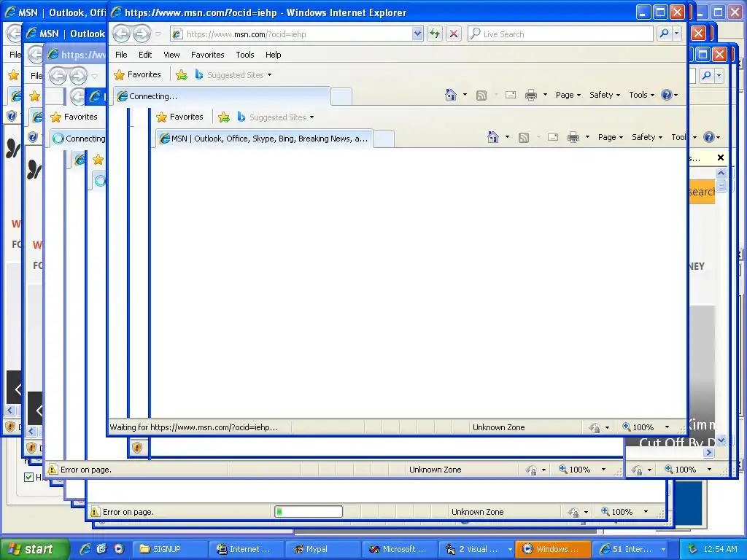
Task: Refresh the front msn.com page
Action: (435, 34)
